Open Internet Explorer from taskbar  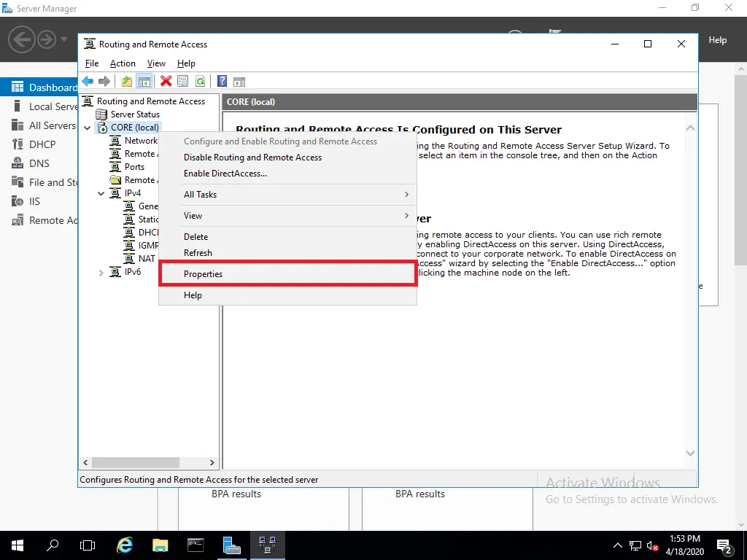click(x=124, y=545)
